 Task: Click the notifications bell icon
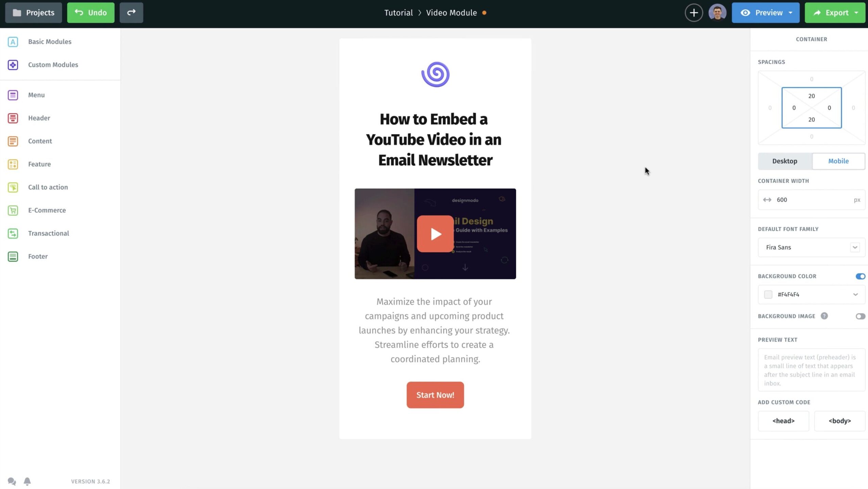click(28, 481)
